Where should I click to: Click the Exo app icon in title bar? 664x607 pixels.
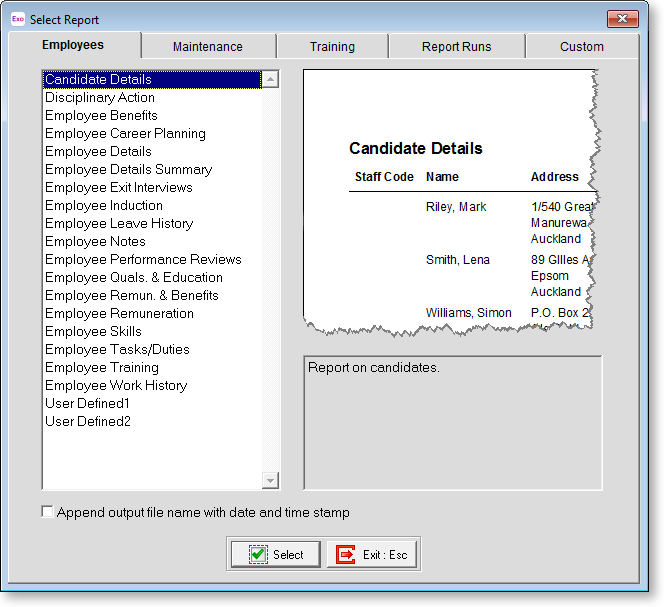coord(17,19)
